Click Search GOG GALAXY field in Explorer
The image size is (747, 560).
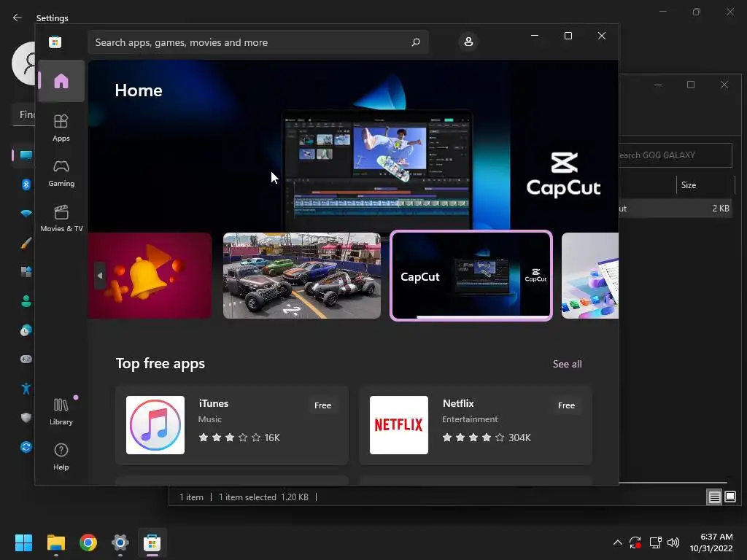tap(675, 155)
